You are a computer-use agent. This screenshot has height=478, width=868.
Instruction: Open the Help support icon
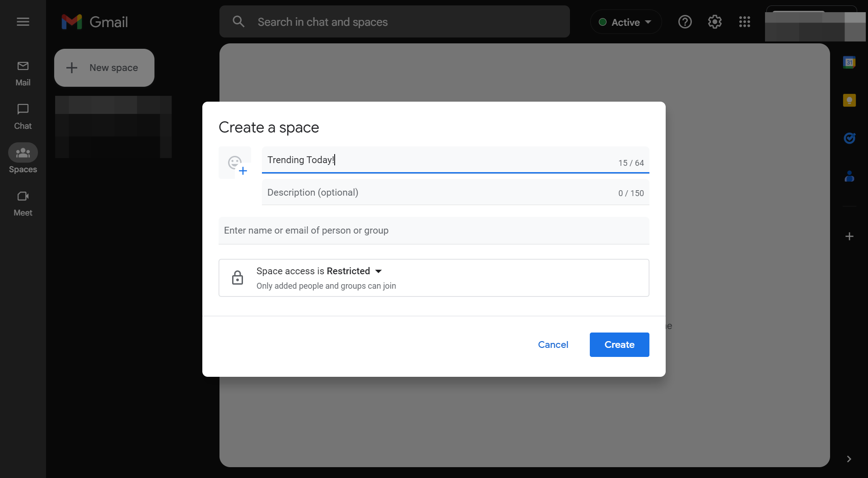tap(685, 22)
